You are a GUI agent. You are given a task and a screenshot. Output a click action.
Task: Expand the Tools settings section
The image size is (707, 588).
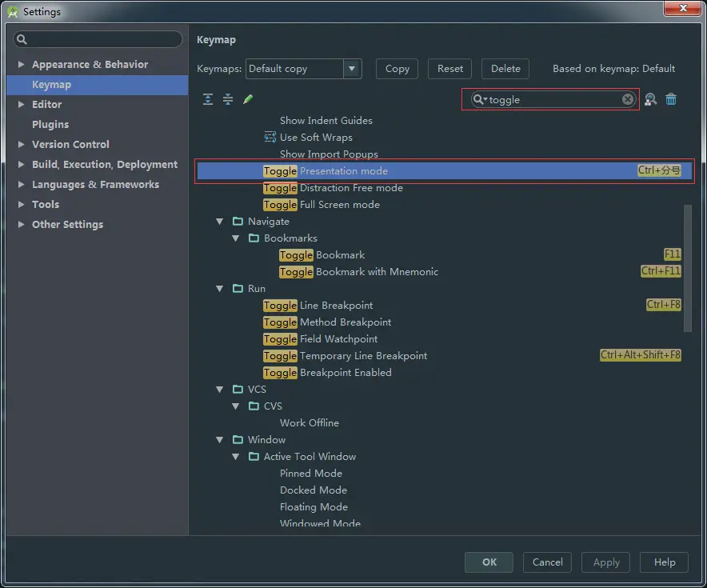21,204
